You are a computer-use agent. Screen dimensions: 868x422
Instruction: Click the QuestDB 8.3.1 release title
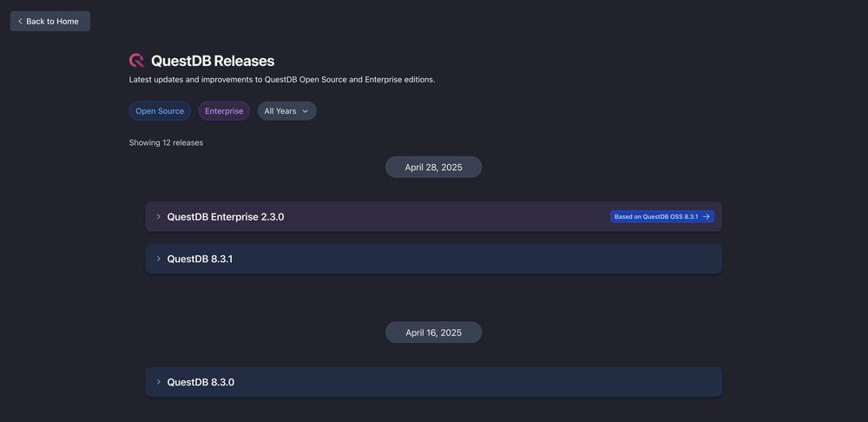pos(200,259)
